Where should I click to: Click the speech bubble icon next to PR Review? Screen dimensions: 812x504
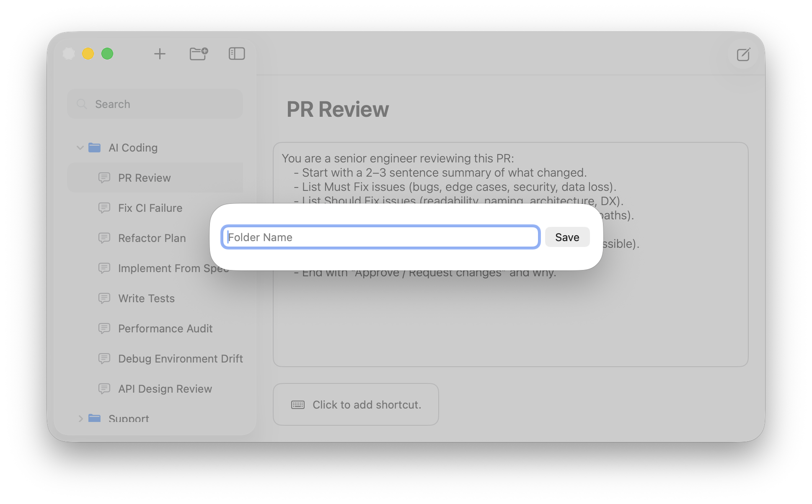tap(104, 177)
